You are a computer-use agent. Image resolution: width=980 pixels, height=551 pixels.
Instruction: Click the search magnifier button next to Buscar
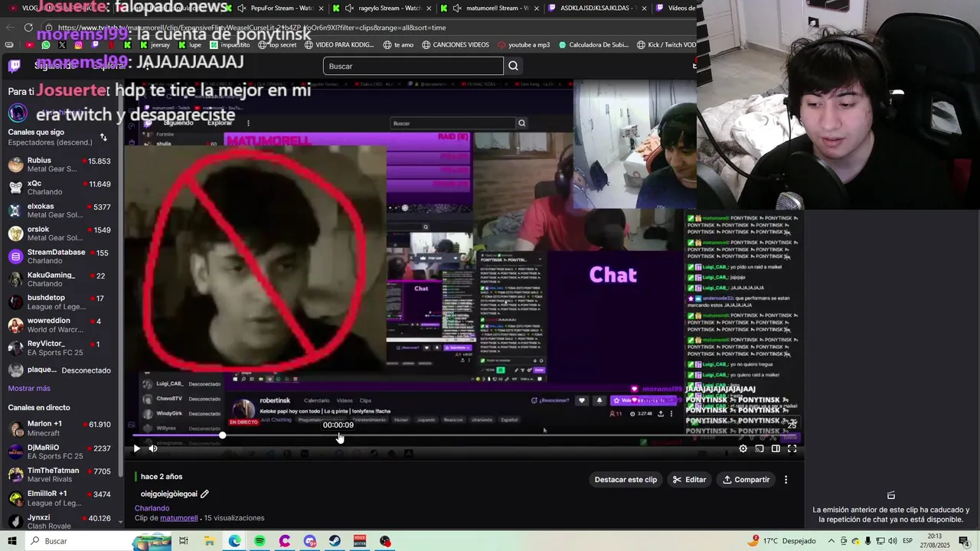pos(514,66)
